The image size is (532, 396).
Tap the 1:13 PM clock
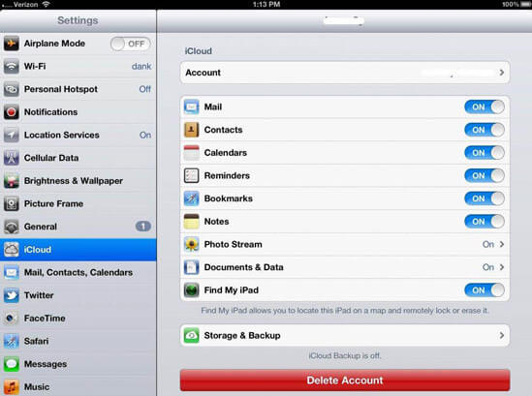click(x=266, y=4)
